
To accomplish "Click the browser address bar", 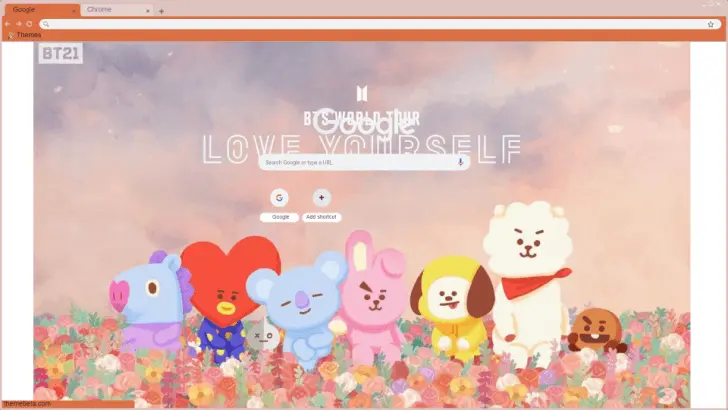I will [x=370, y=23].
